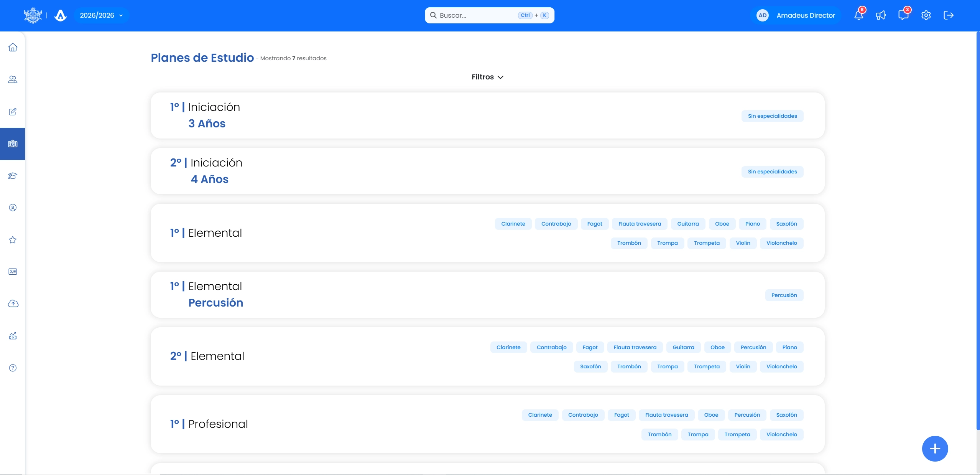Click Trombón tag in 2º Elemental
The image size is (980, 475).
click(x=629, y=366)
